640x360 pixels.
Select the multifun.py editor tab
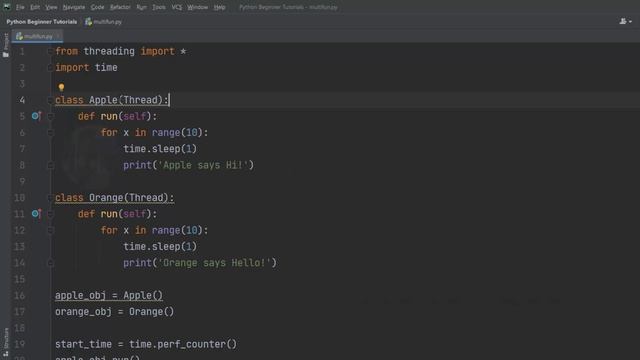tap(38, 36)
